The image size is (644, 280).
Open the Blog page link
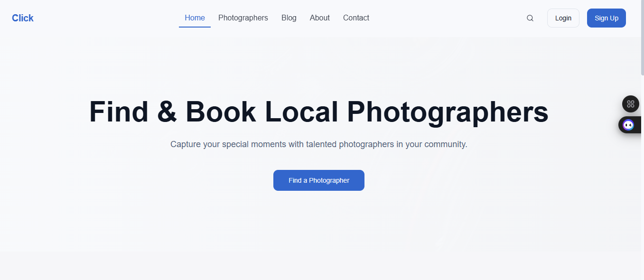[x=289, y=18]
